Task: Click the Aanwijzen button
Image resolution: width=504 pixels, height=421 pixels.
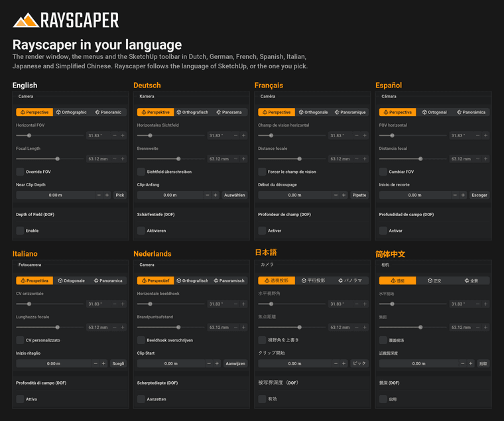Action: coord(235,363)
